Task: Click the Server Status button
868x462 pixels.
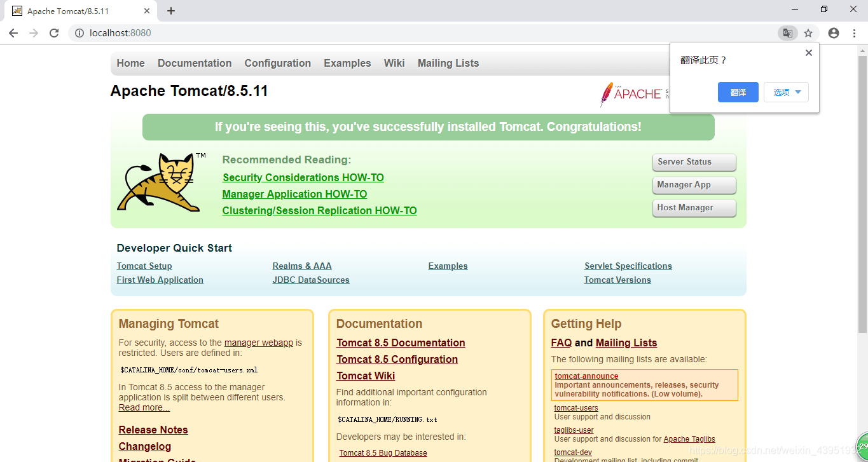Action: pyautogui.click(x=694, y=162)
